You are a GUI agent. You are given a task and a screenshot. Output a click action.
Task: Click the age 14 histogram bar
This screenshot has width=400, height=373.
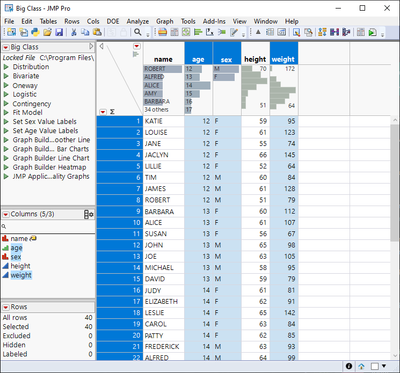[198, 86]
